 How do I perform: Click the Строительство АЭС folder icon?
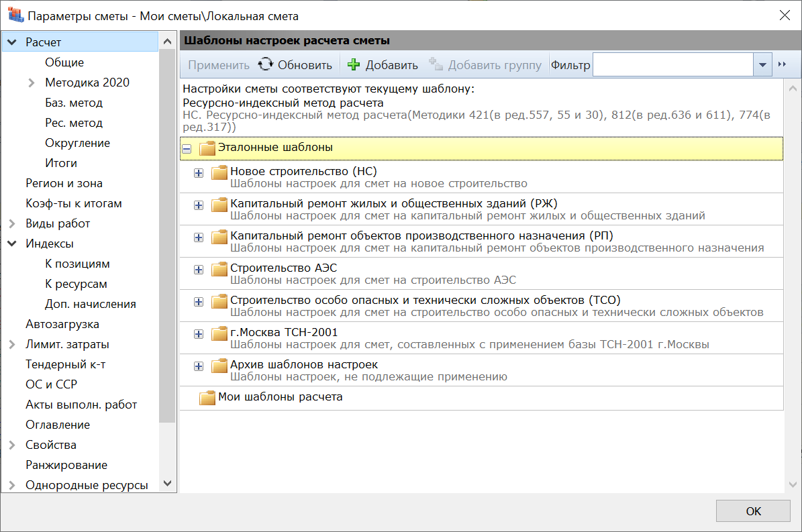click(219, 269)
